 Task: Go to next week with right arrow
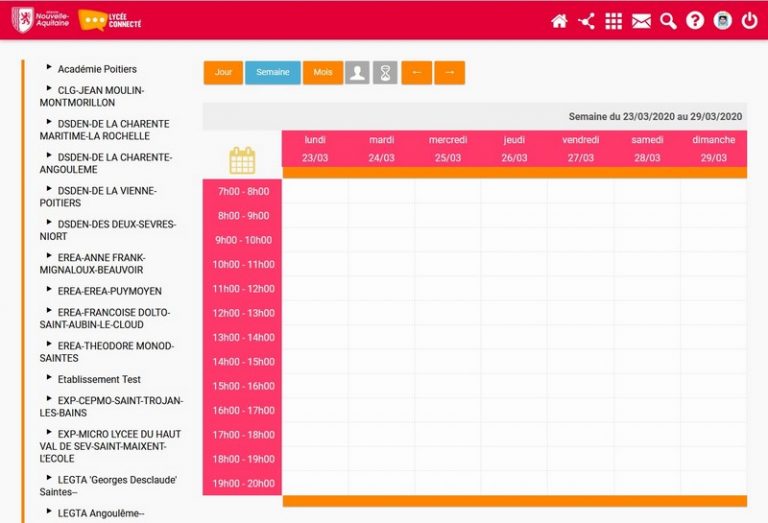(x=449, y=73)
